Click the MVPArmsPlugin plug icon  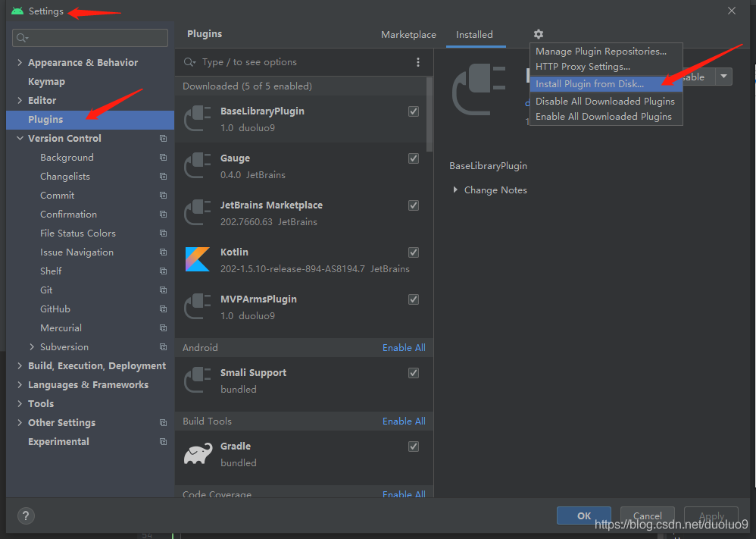pos(198,307)
